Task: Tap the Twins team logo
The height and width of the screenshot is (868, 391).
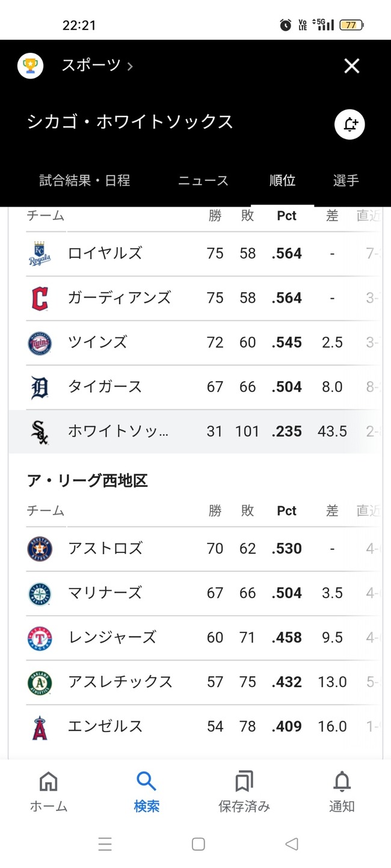Action: pos(40,343)
